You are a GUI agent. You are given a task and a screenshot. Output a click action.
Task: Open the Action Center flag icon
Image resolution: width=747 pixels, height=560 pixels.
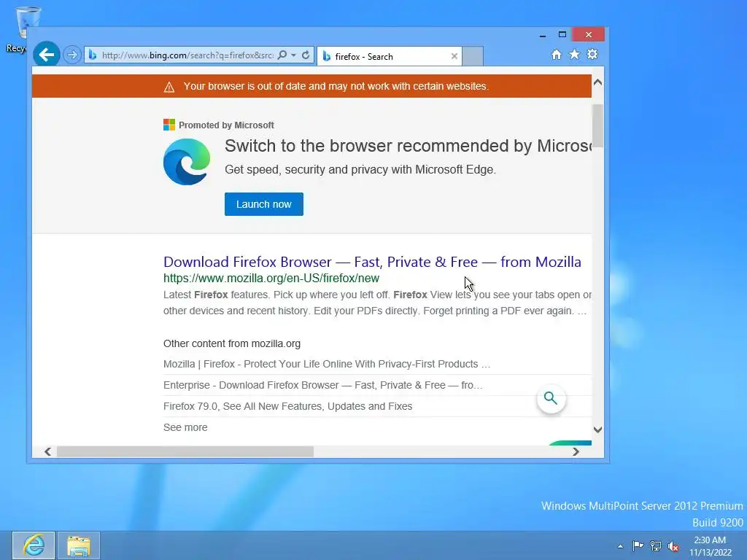pos(638,545)
